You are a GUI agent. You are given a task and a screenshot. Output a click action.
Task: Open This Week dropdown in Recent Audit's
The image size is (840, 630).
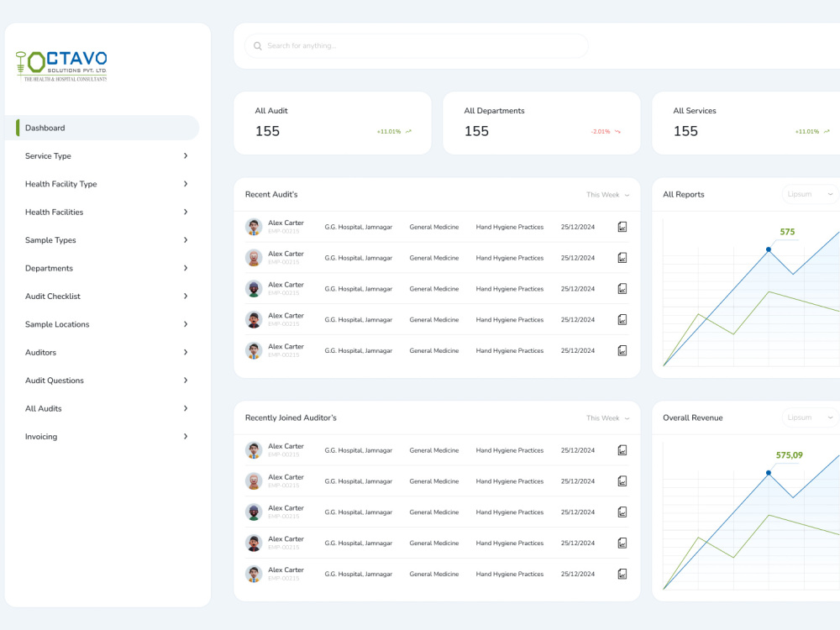point(607,195)
